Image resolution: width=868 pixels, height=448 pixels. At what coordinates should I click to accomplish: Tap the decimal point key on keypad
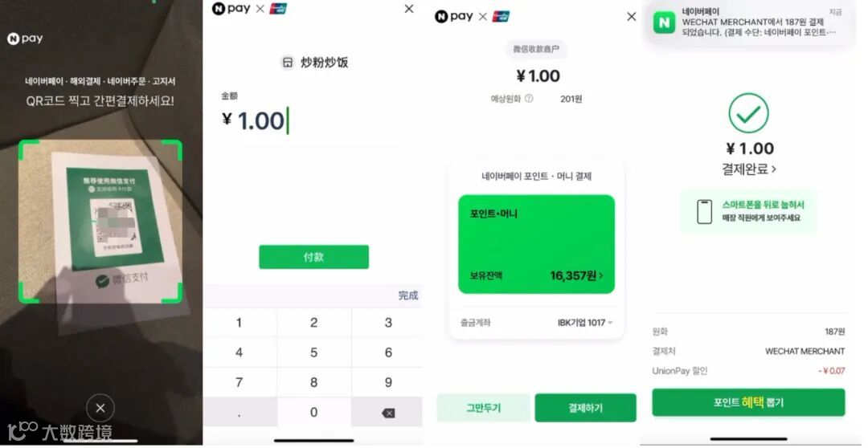240,413
